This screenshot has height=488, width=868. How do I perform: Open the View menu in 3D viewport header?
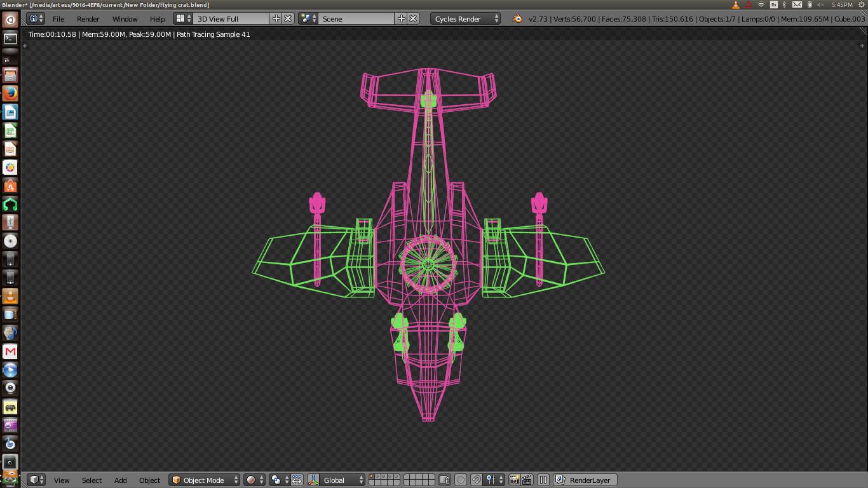(x=62, y=480)
